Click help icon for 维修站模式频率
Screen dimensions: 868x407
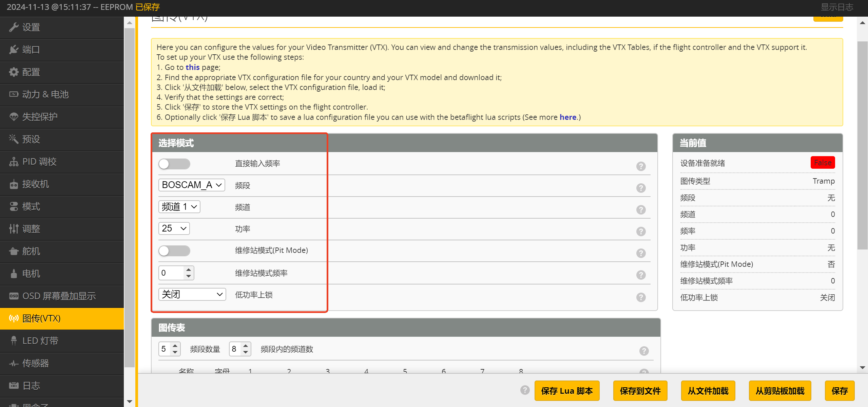[641, 275]
